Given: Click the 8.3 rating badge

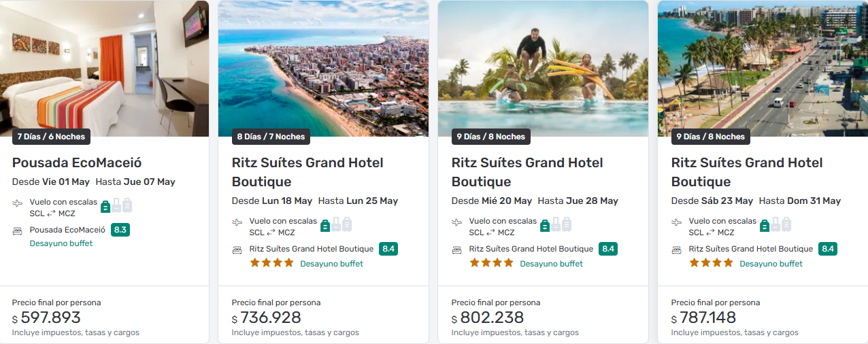Looking at the screenshot, I should pos(120,230).
